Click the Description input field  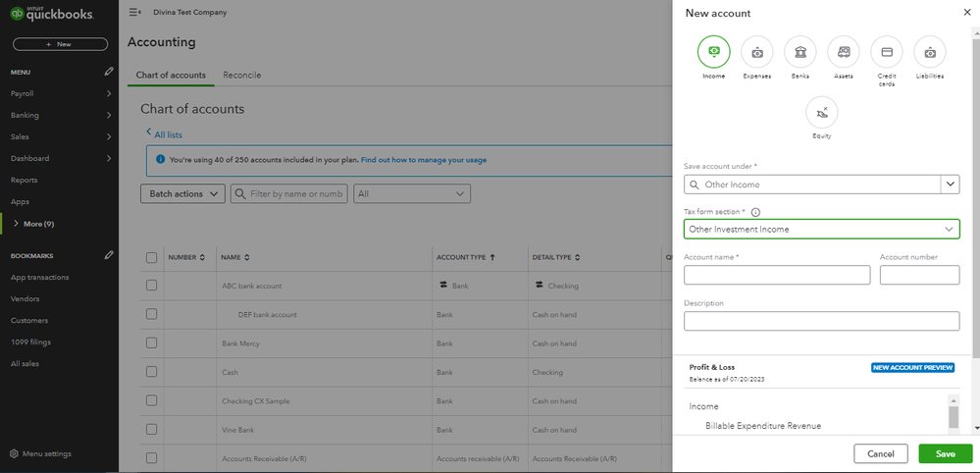tap(822, 321)
